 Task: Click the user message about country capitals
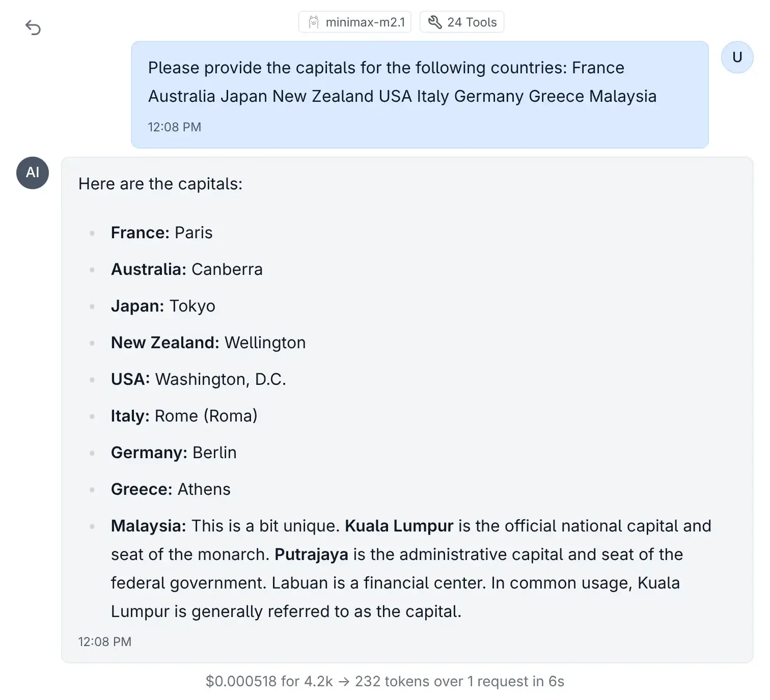pyautogui.click(x=402, y=82)
